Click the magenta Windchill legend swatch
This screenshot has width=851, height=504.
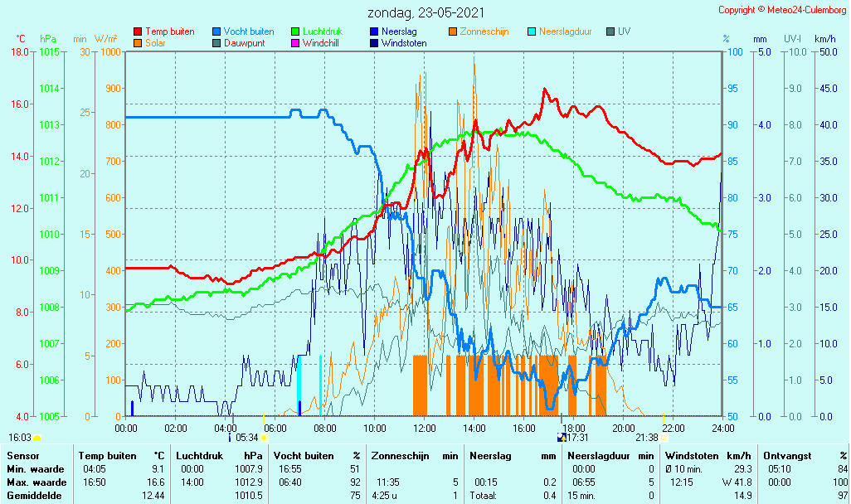(295, 43)
